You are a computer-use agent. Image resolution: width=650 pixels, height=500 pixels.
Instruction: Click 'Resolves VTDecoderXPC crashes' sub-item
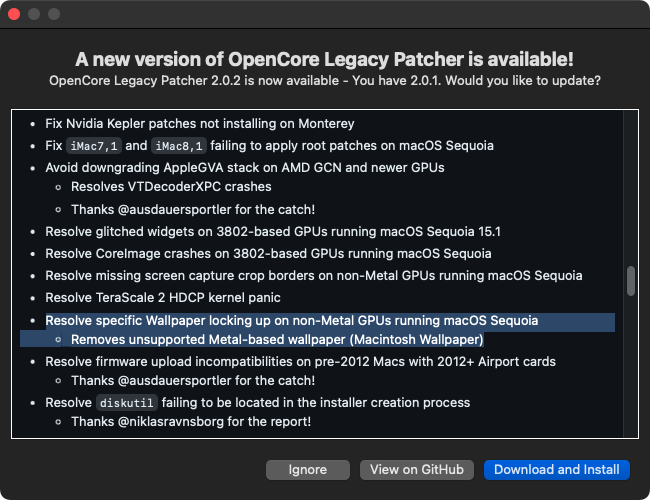click(x=171, y=186)
